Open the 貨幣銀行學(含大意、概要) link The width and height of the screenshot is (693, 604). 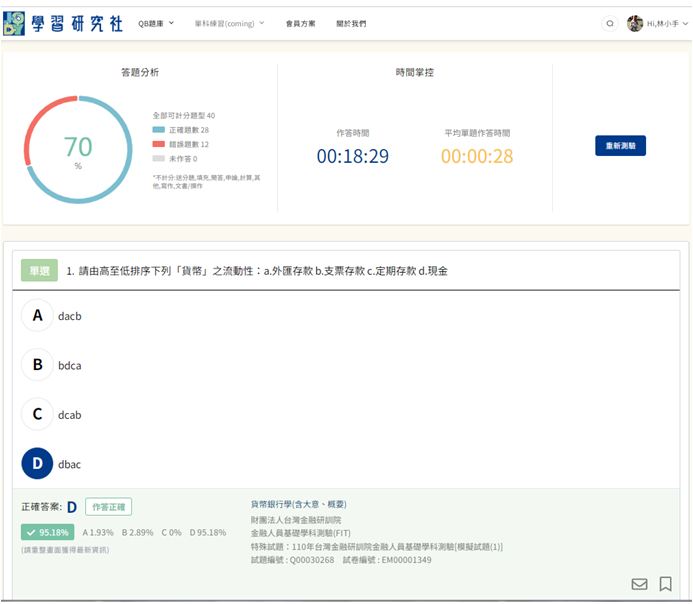pos(298,504)
